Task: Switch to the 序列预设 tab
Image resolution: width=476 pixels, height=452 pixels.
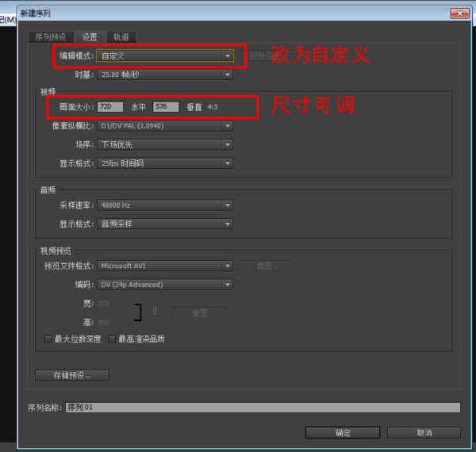Action: (x=51, y=37)
